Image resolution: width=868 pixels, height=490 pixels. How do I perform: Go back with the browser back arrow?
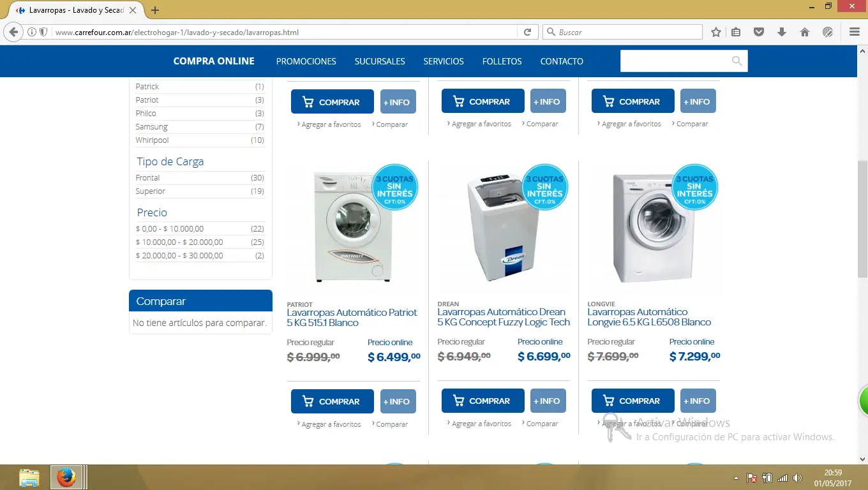[13, 32]
